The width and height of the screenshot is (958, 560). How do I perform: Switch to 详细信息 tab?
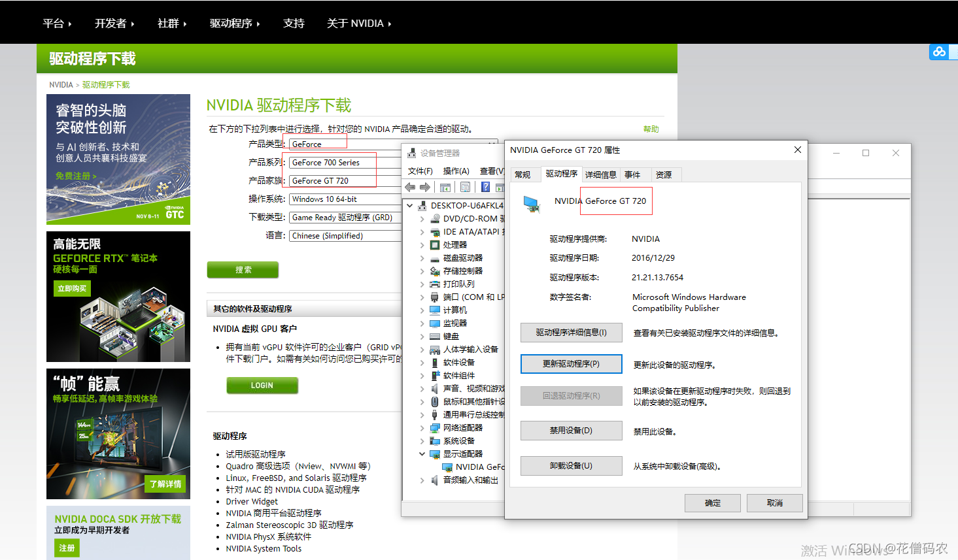[601, 174]
